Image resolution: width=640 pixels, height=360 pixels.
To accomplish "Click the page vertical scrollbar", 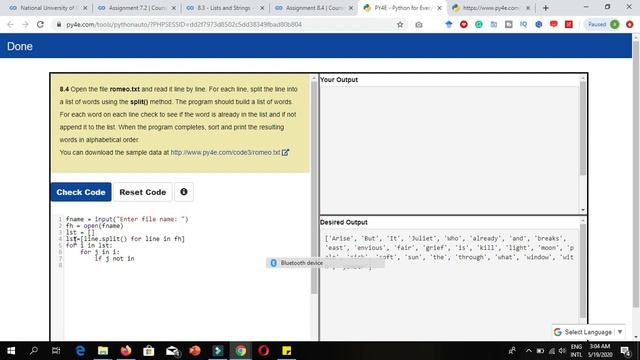I will click(x=636, y=173).
